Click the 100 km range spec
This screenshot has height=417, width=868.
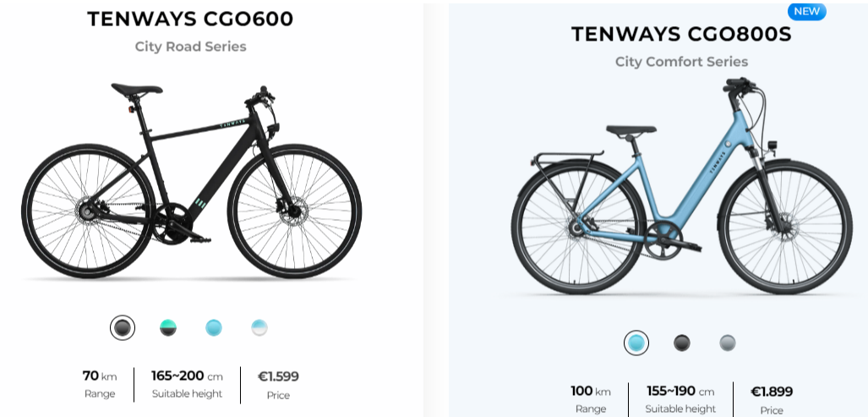click(590, 392)
